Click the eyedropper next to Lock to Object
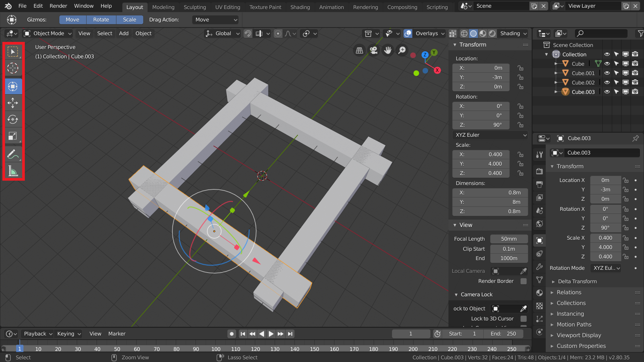 523,309
